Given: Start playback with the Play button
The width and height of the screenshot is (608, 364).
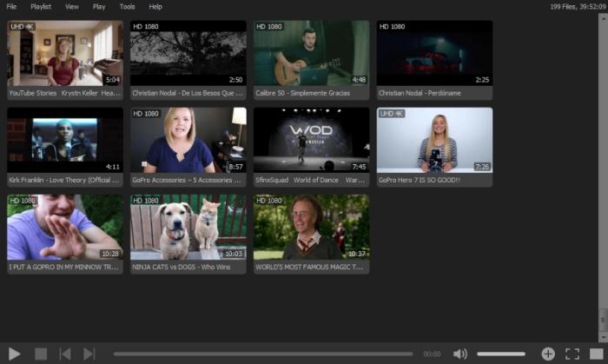Looking at the screenshot, I should 15,354.
